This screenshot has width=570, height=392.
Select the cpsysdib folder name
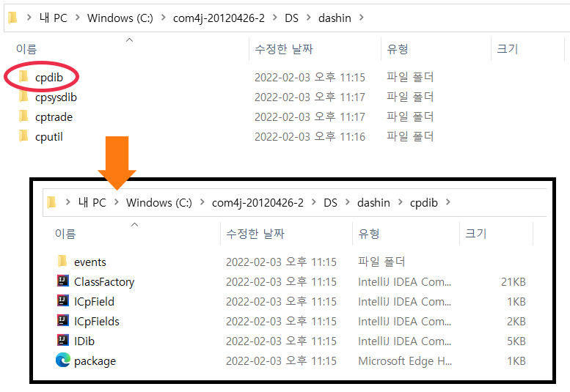tap(56, 97)
